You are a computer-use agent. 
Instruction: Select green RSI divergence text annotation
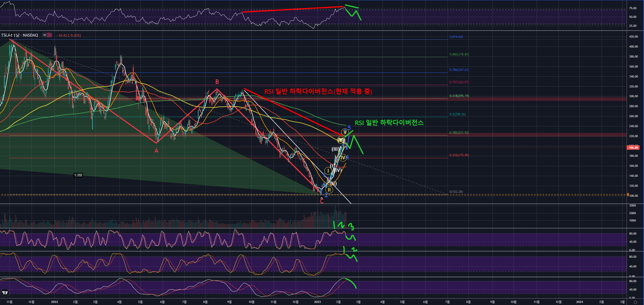click(x=389, y=123)
